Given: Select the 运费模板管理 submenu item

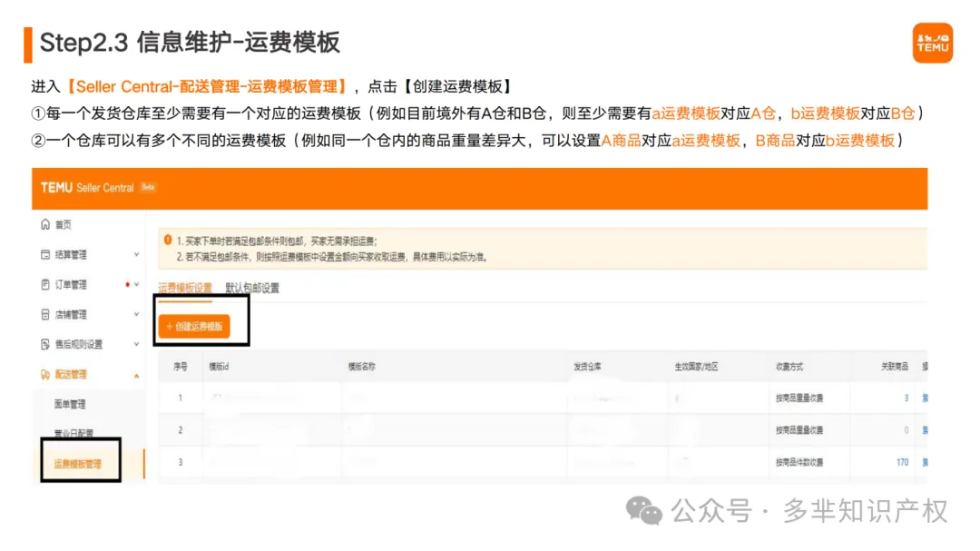Looking at the screenshot, I should pos(77,464).
